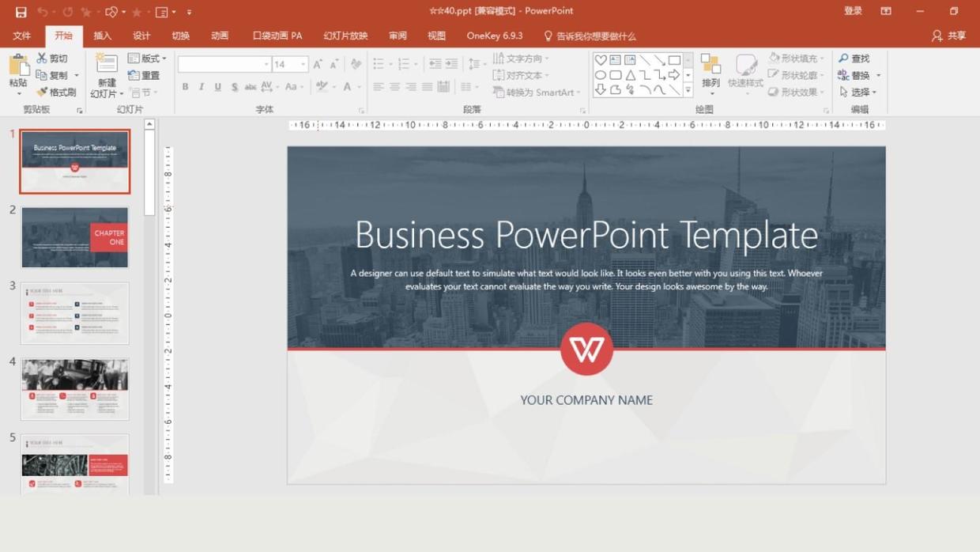The width and height of the screenshot is (980, 552).
Task: Click the Paste clipboard icon
Action: click(18, 66)
